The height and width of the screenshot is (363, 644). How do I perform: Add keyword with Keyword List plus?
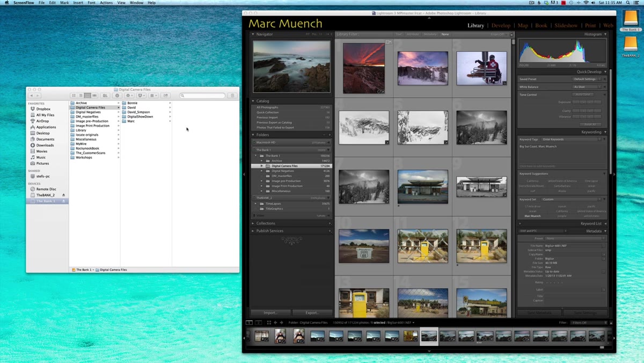tap(520, 223)
